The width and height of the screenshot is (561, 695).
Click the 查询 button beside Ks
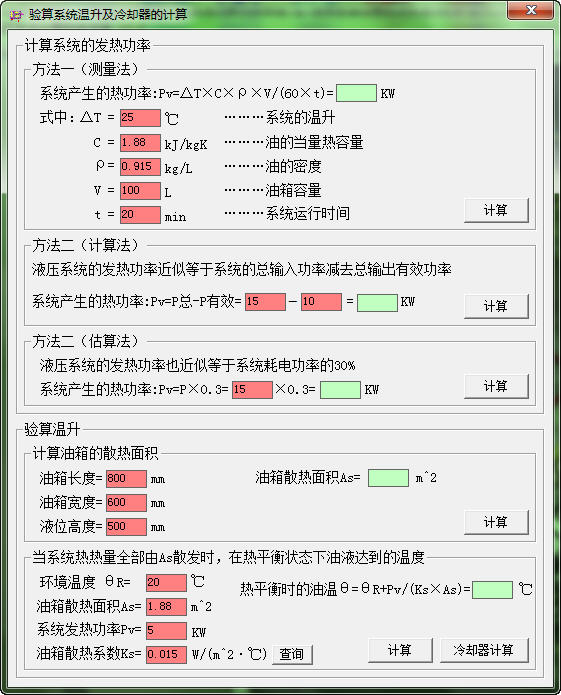[292, 654]
